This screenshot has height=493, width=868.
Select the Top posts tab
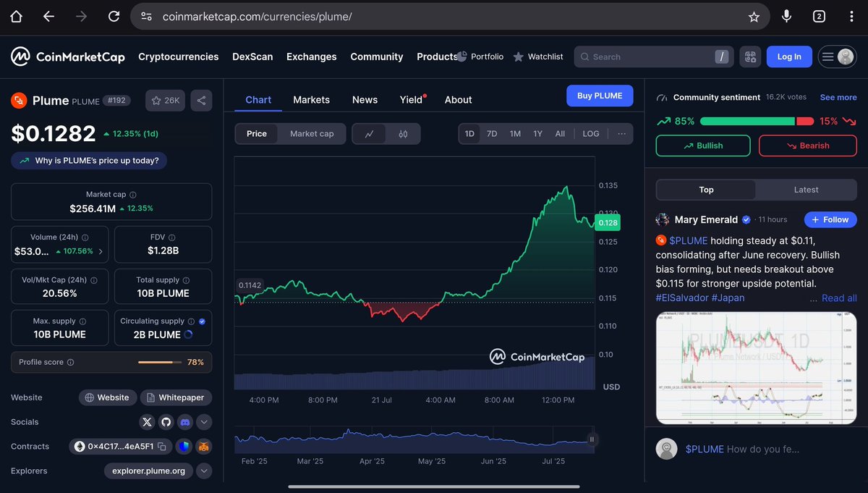click(706, 190)
